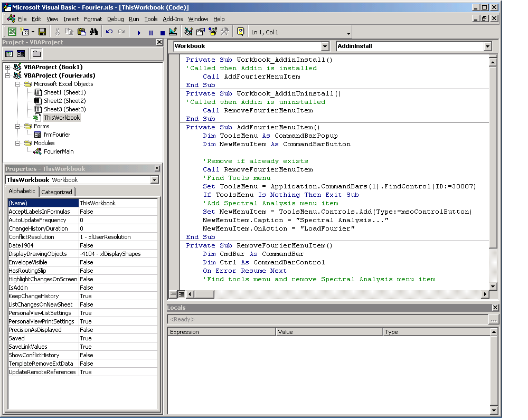Switch to Alphabetic properties tab
This screenshot has width=528, height=420.
tap(22, 191)
